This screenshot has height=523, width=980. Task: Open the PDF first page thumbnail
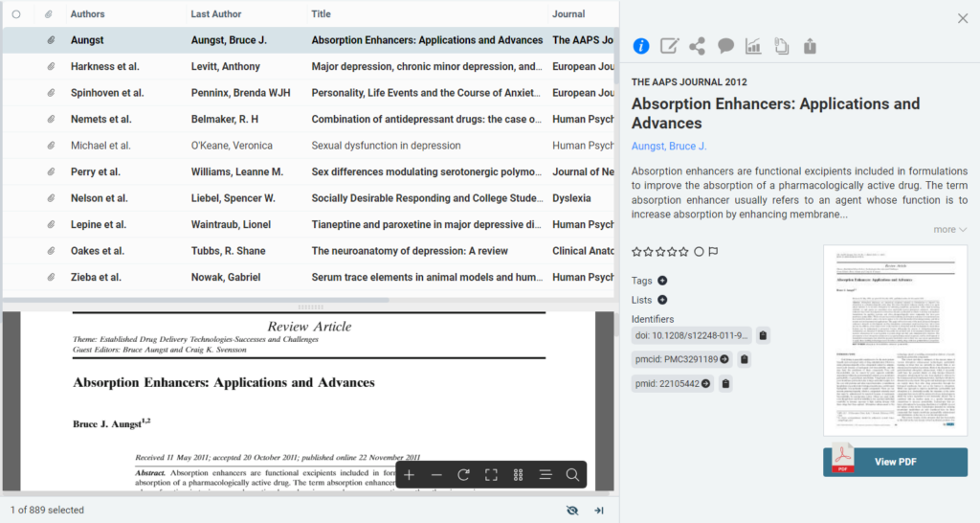pos(895,340)
